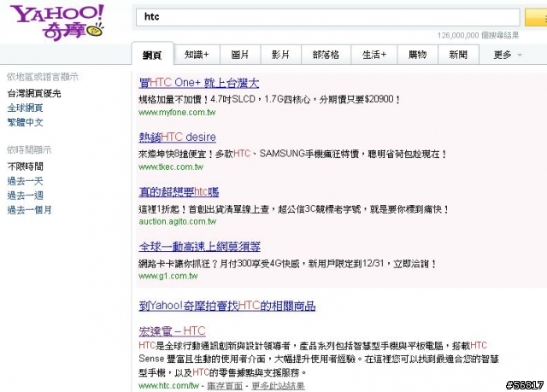
Task: Open the 買HTC One+ 就上台灣大 ad
Action: click(199, 83)
